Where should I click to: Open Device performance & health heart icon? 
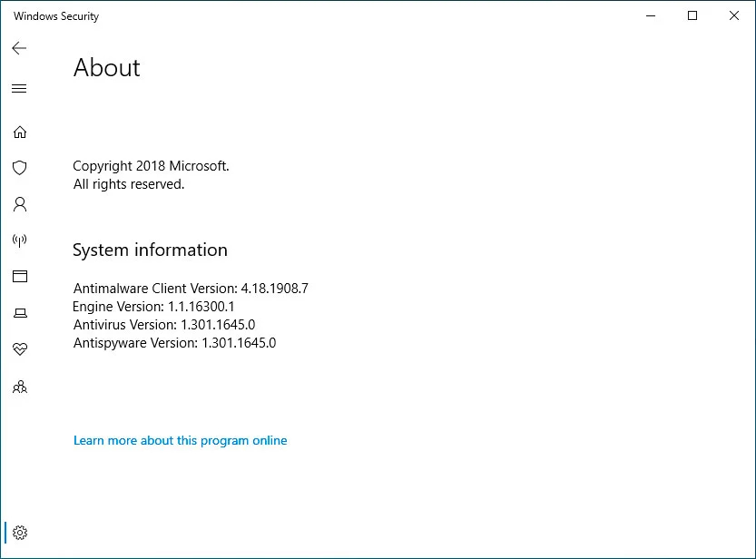click(19, 348)
